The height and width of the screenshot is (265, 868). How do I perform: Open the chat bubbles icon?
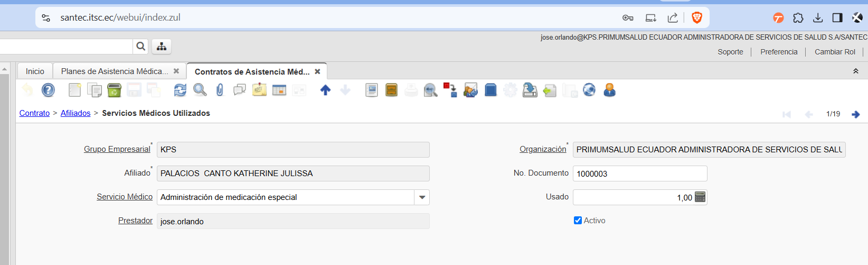tap(240, 90)
